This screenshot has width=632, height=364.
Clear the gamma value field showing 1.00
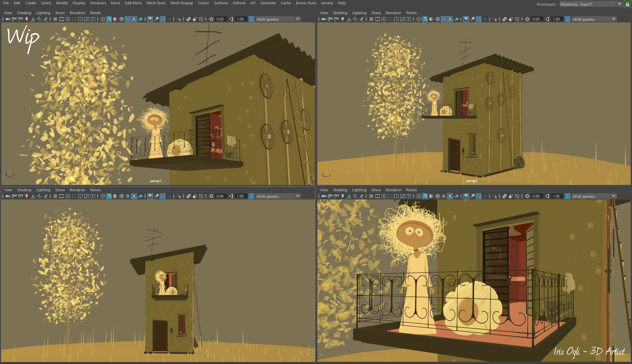click(x=241, y=19)
